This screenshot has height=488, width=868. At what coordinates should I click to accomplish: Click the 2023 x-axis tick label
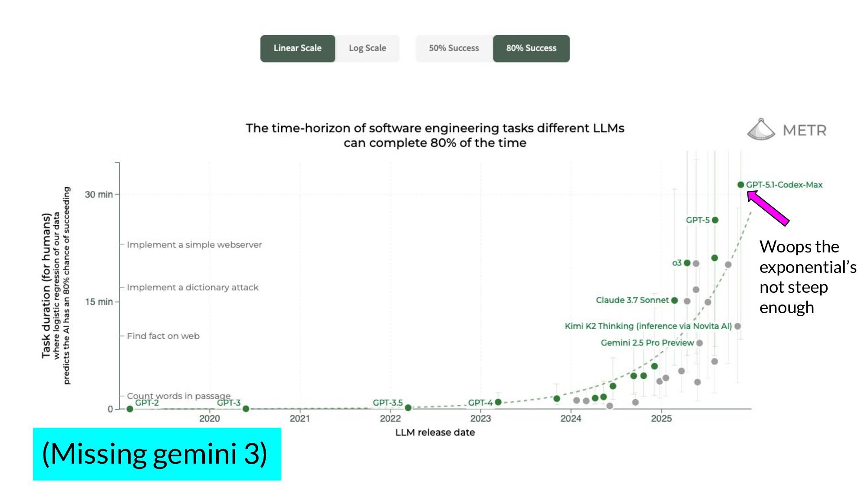click(x=480, y=419)
